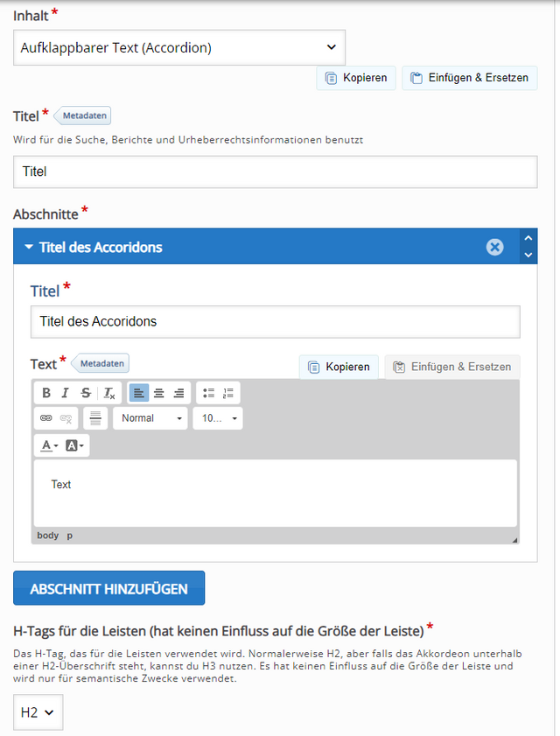The image size is (560, 736).
Task: Remove the accordion section with the X icon
Action: tap(494, 247)
